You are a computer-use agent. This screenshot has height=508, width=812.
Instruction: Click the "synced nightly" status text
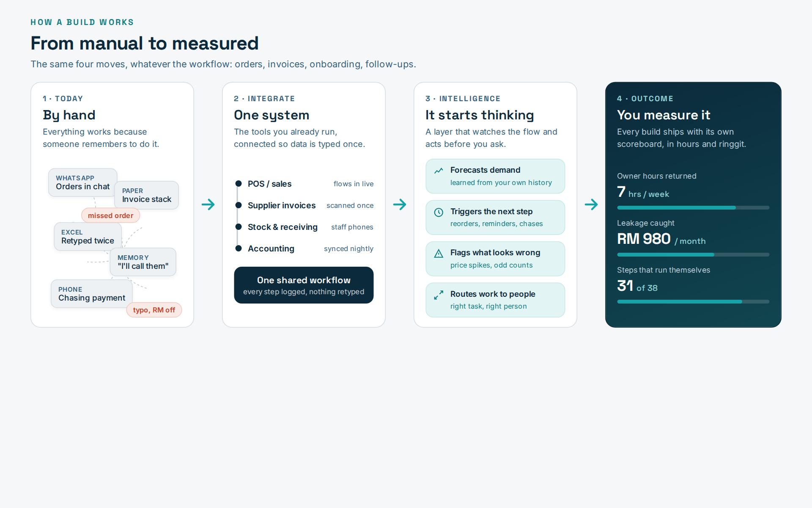[349, 248]
